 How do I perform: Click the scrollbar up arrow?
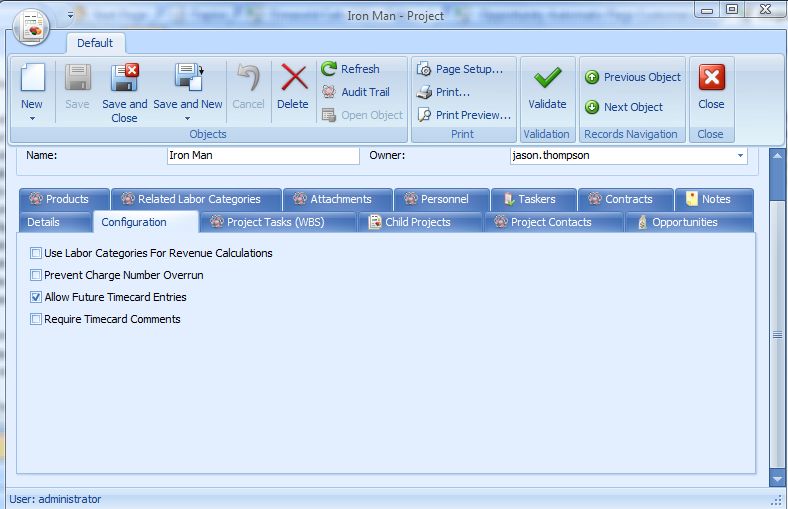(777, 156)
